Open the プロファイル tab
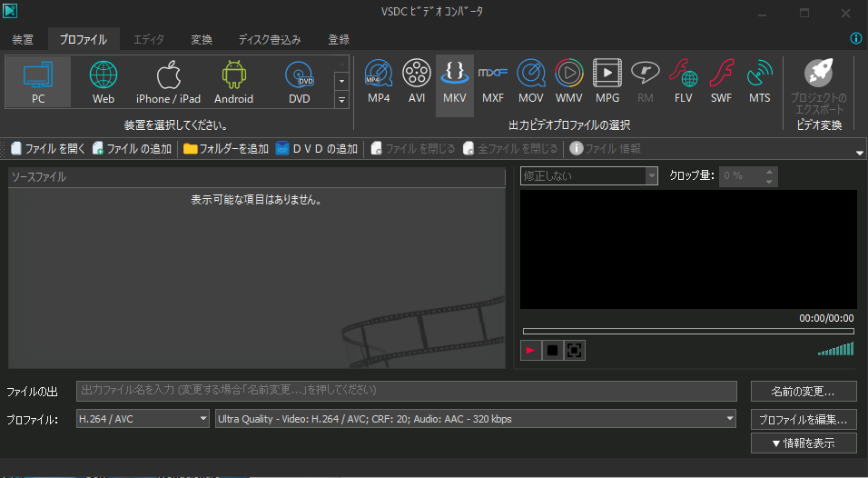Image resolution: width=868 pixels, height=478 pixels. 83,39
